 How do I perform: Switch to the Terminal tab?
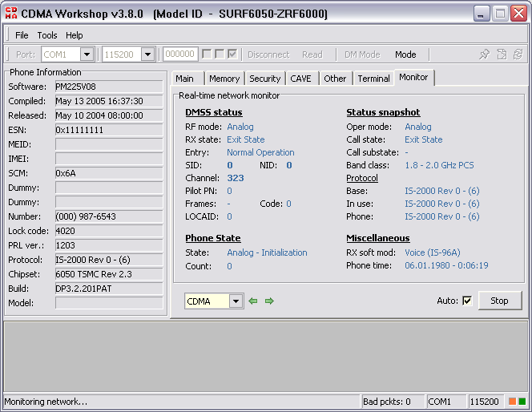[x=373, y=79]
